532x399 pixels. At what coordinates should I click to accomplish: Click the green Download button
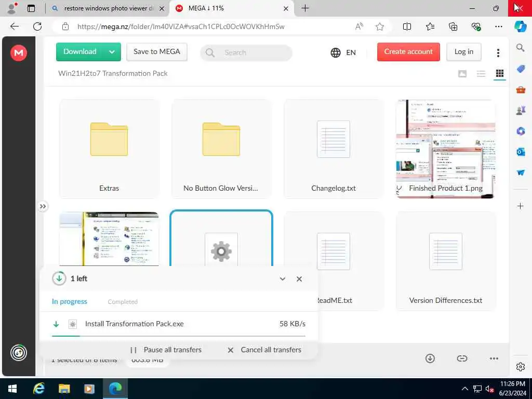(79, 51)
